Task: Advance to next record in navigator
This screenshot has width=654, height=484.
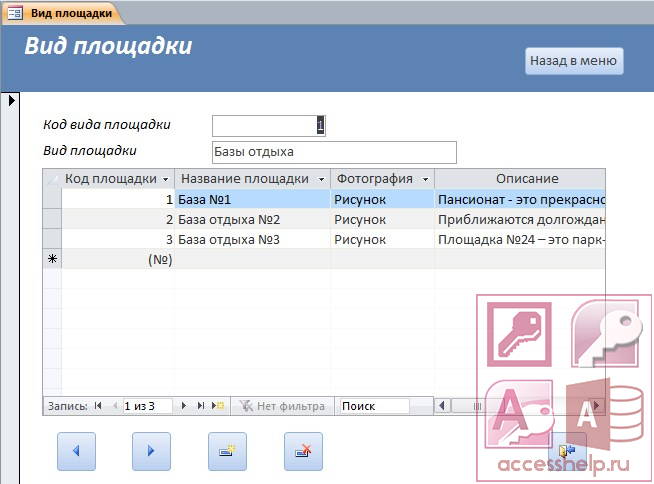Action: [x=184, y=406]
